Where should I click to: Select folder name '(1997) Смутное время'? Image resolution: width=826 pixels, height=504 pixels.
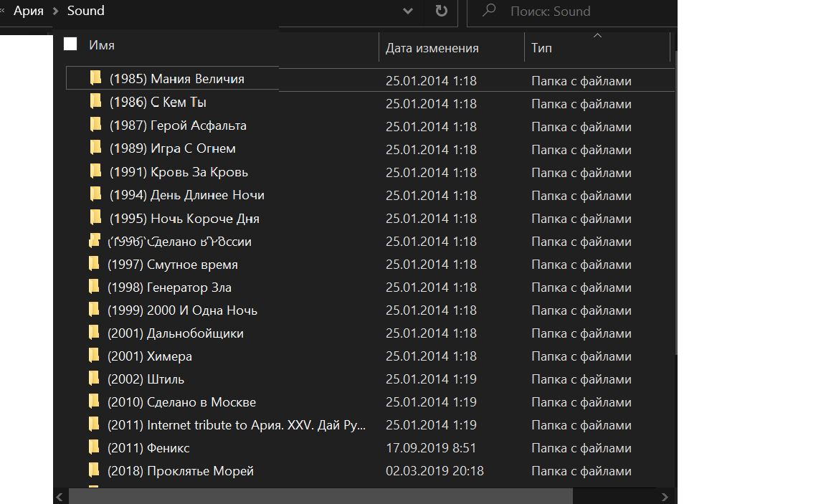pyautogui.click(x=173, y=265)
